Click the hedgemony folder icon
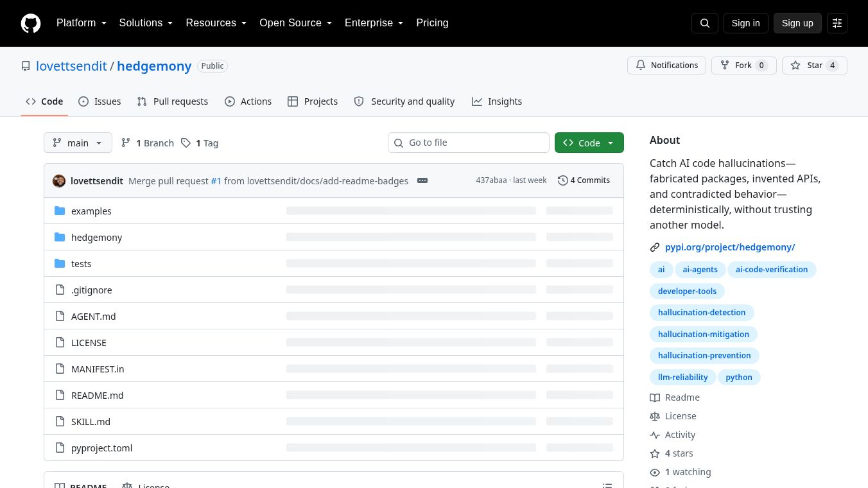Viewport: 868px width, 488px height. 60,237
